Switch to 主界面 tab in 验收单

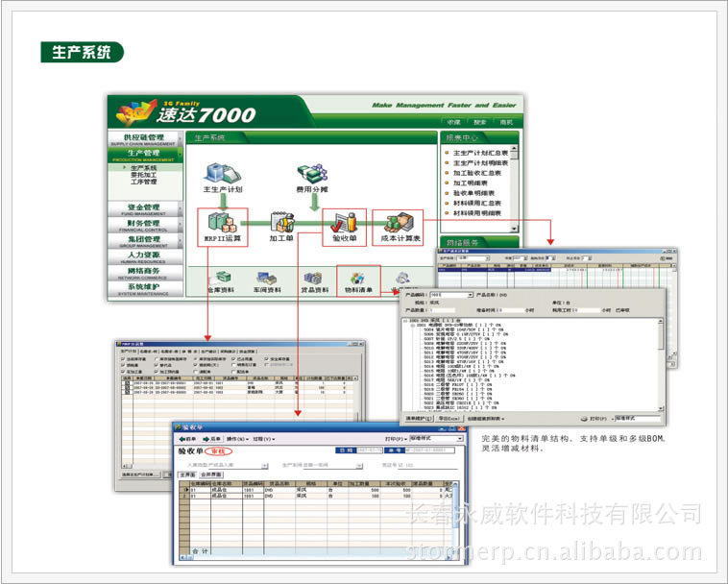click(x=187, y=474)
